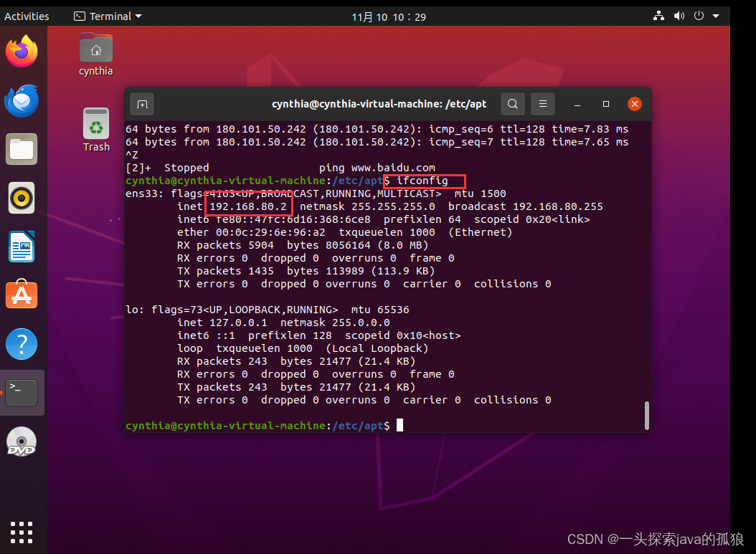Open the date and time calendar
This screenshot has height=554, width=756.
click(x=389, y=16)
